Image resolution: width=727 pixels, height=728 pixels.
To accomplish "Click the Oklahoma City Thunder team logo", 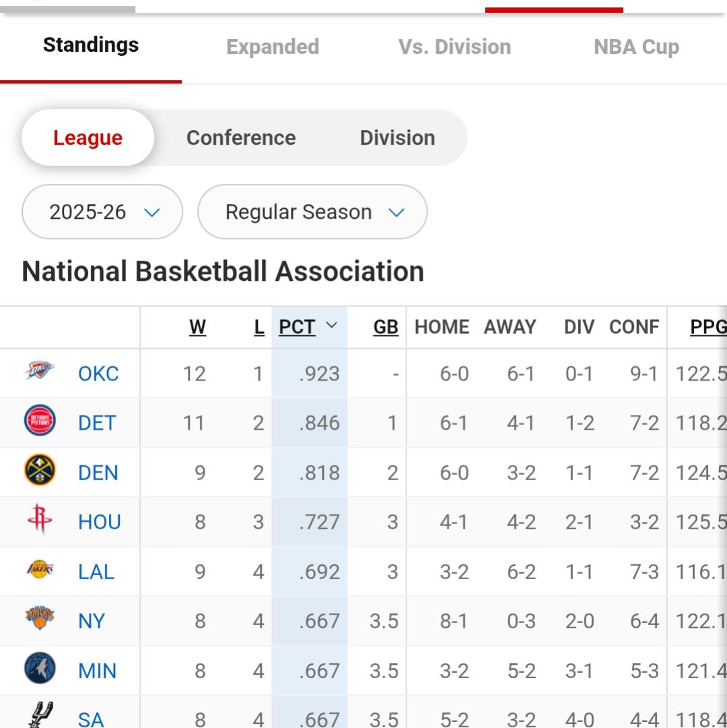I will 40,372.
